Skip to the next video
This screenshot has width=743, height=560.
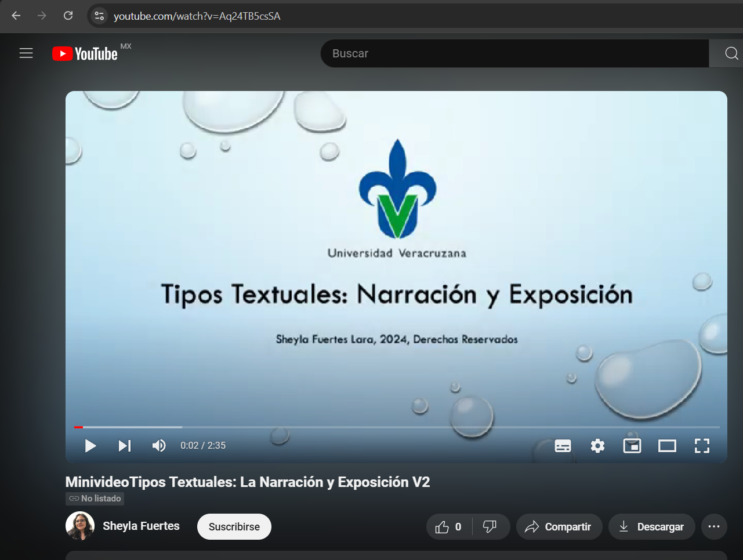tap(125, 446)
